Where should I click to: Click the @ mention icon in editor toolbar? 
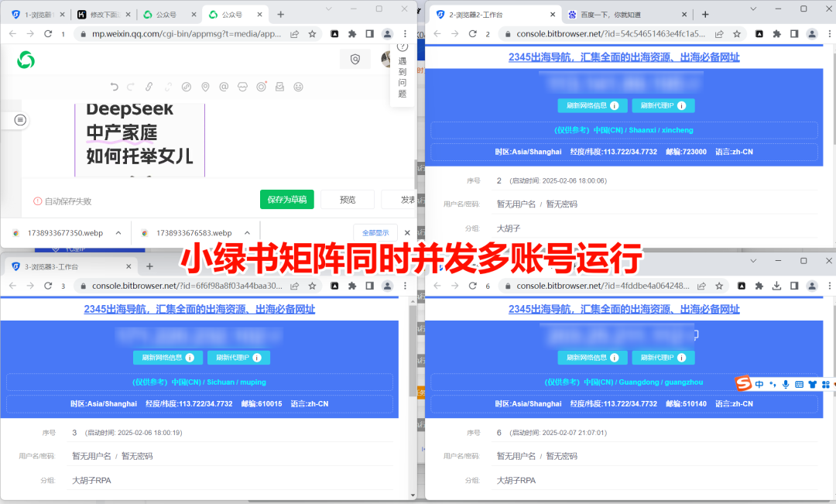pyautogui.click(x=224, y=87)
